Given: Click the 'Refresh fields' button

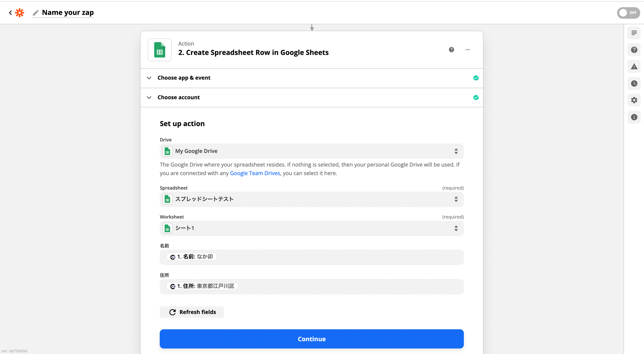Looking at the screenshot, I should (192, 312).
